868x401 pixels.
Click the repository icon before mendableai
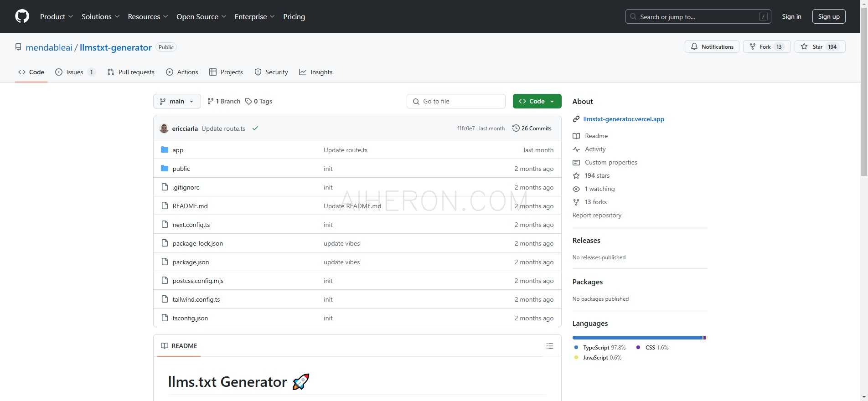click(x=18, y=47)
